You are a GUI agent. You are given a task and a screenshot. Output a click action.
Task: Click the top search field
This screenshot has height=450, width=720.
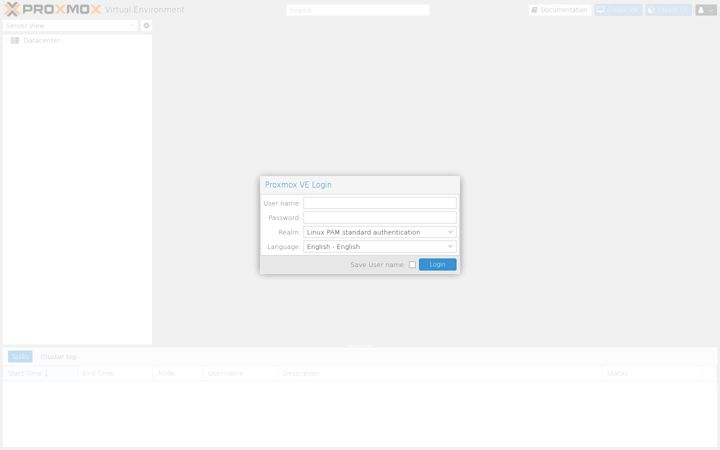pyautogui.click(x=358, y=10)
